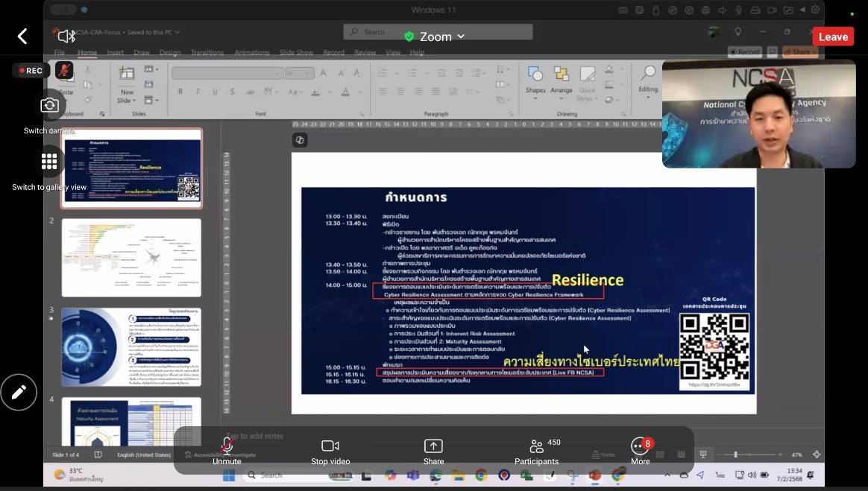The height and width of the screenshot is (491, 868).
Task: Click the Shape Outline icon
Action: click(609, 85)
